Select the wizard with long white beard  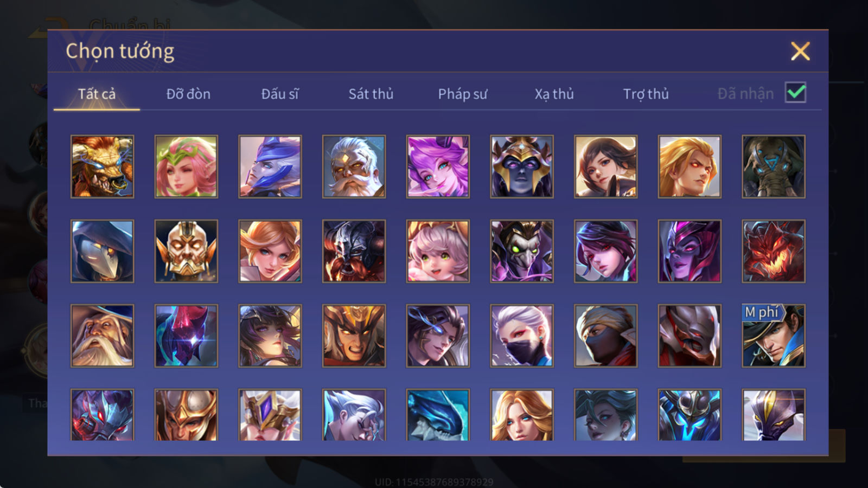tap(102, 336)
